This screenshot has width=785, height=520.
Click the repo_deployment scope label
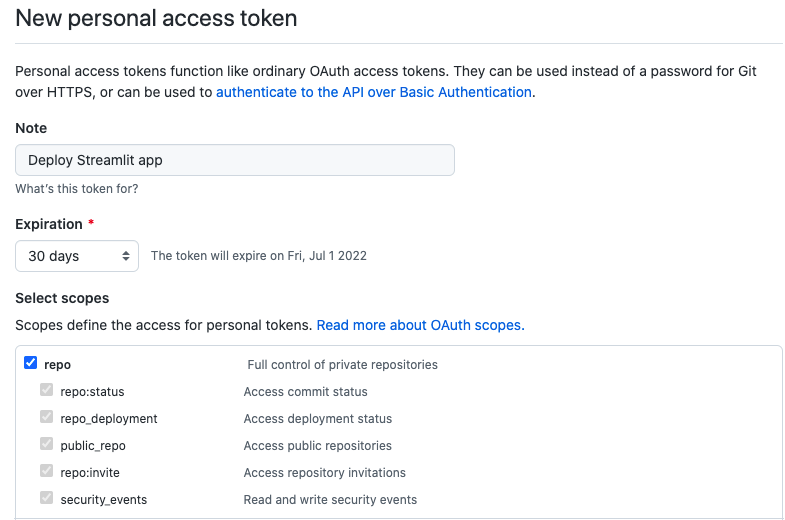[x=109, y=419]
